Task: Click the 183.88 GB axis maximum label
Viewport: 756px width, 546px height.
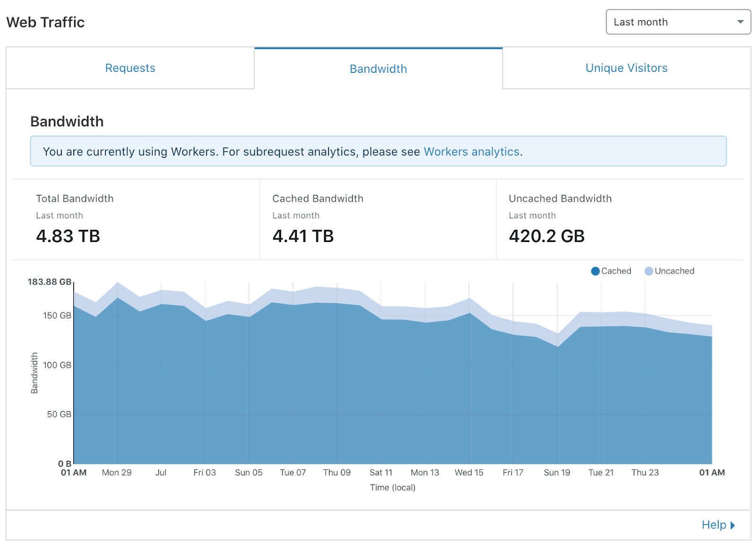Action: coord(49,282)
